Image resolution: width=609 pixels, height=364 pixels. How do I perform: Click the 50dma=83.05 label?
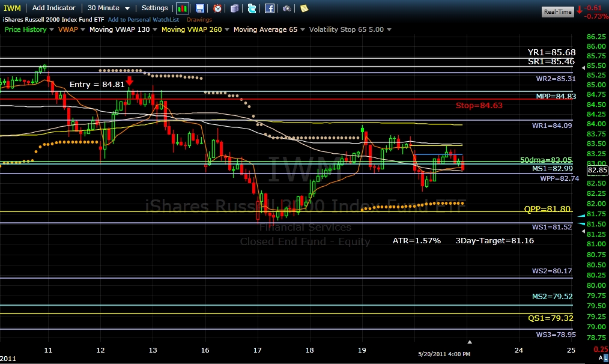(546, 160)
